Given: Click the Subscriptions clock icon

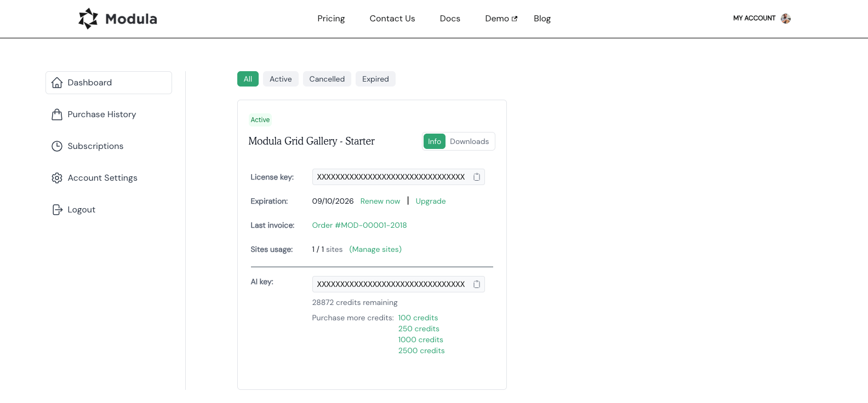Looking at the screenshot, I should tap(57, 146).
